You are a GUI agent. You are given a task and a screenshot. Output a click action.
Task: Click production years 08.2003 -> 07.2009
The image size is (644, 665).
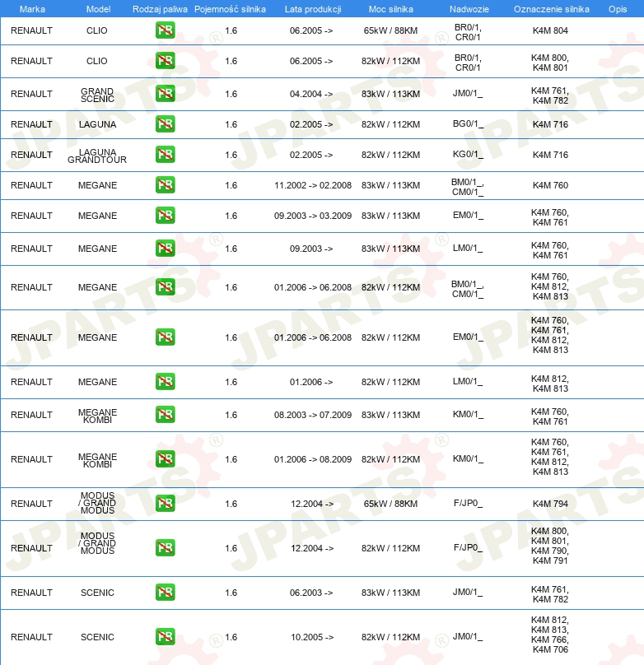(x=313, y=415)
